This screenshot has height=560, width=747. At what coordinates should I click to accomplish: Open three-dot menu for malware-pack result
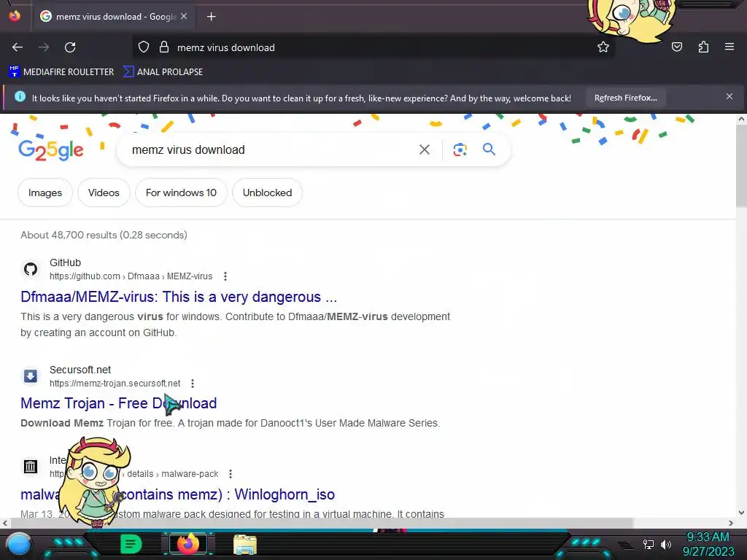[231, 474]
